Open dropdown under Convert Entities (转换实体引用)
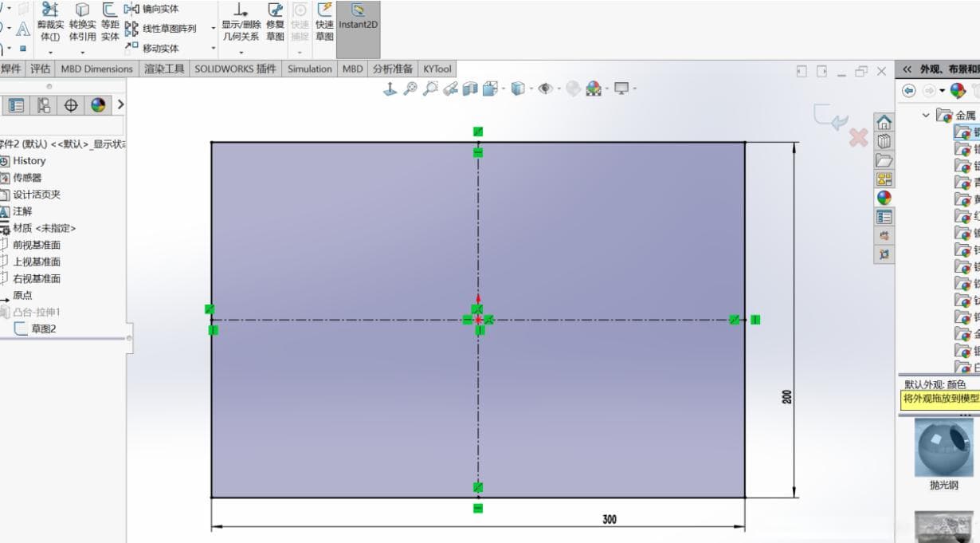 pyautogui.click(x=82, y=52)
